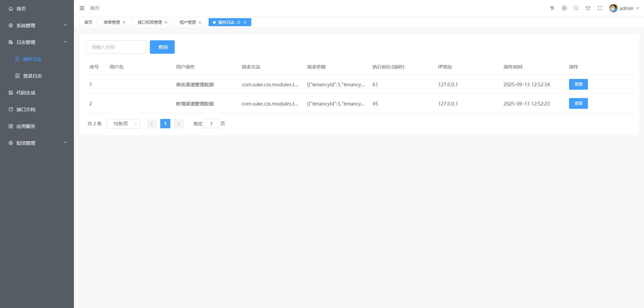Toggle fullscreen mode icon
Screen dimensions: 644x308
pyautogui.click(x=600, y=8)
